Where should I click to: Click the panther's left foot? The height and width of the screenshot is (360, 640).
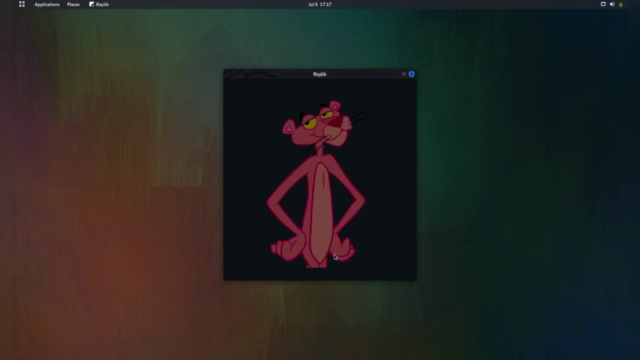pos(287,249)
